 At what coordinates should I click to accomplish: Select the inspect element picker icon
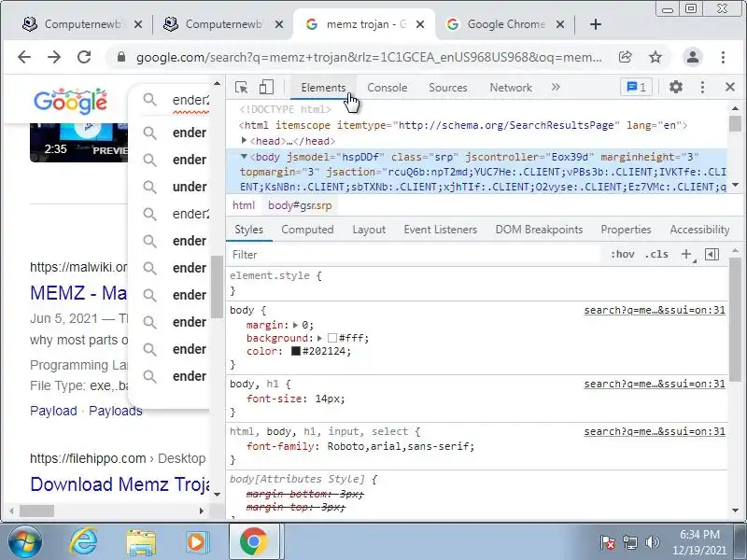242,87
